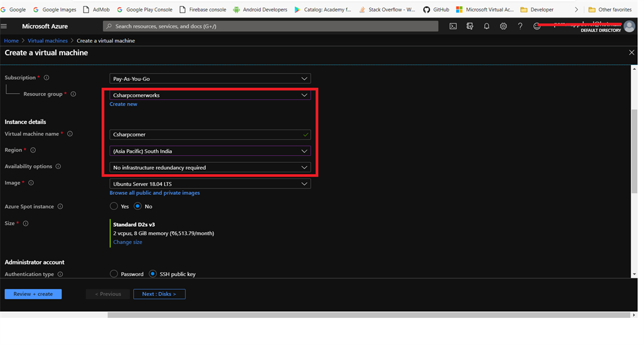Open the Developer bookmarks folder

pos(537,9)
